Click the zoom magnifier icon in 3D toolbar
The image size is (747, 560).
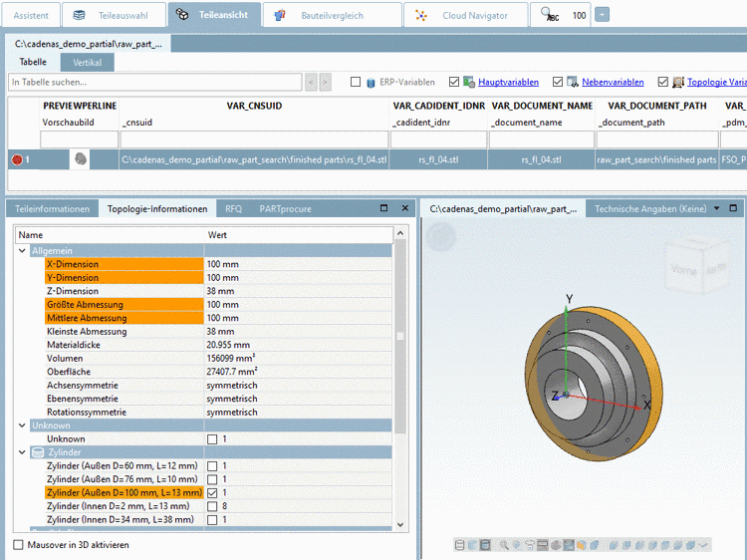click(x=505, y=545)
